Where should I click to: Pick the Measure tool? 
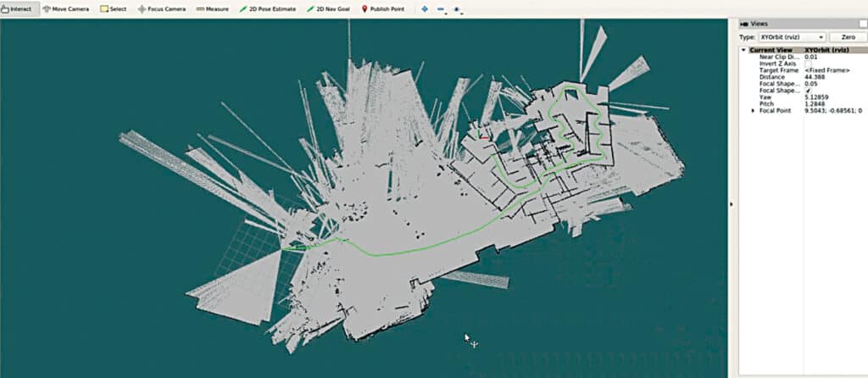pos(212,8)
